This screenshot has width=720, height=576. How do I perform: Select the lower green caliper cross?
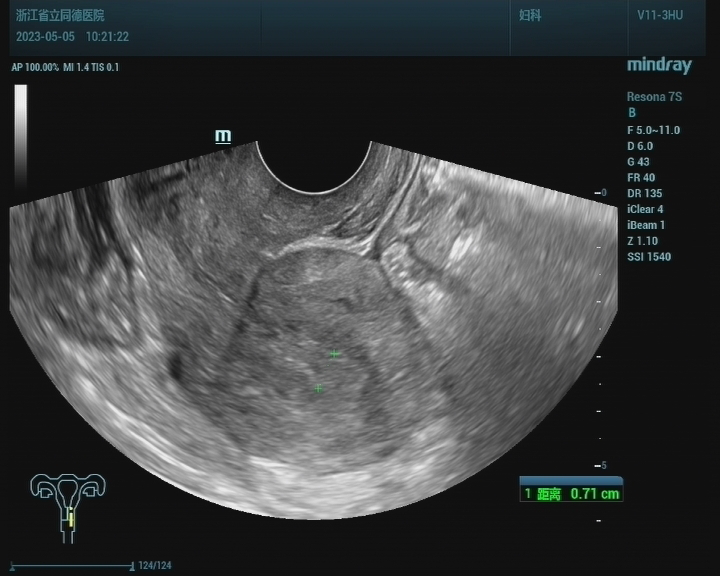(319, 388)
